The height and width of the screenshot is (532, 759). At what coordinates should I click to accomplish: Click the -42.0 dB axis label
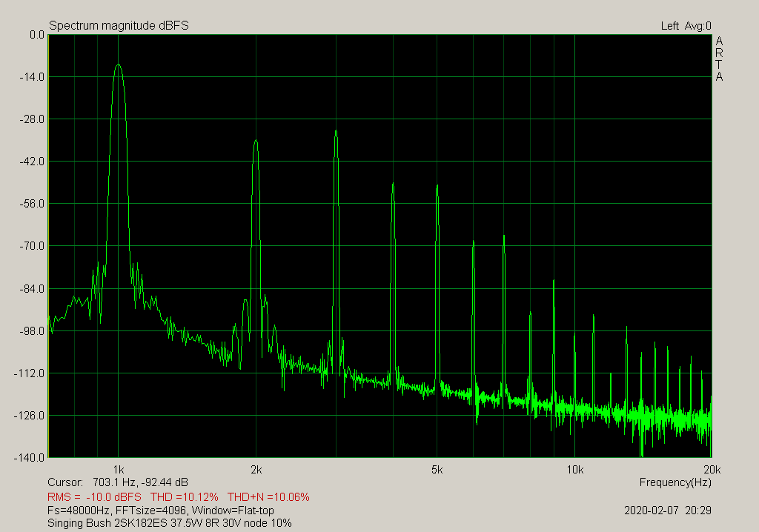pyautogui.click(x=32, y=162)
